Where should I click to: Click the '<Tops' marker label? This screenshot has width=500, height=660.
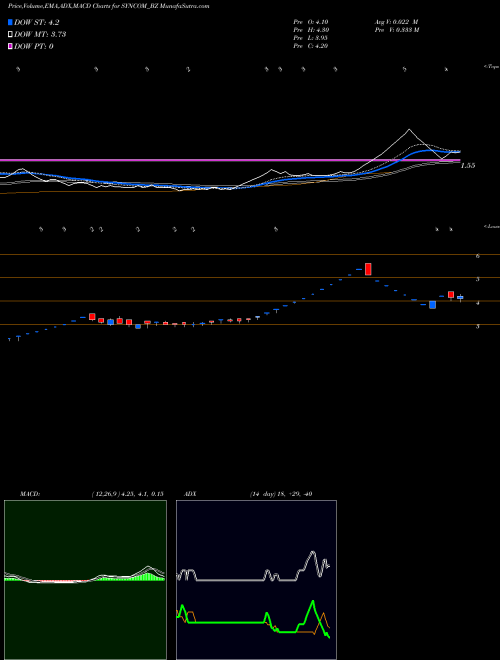point(492,67)
